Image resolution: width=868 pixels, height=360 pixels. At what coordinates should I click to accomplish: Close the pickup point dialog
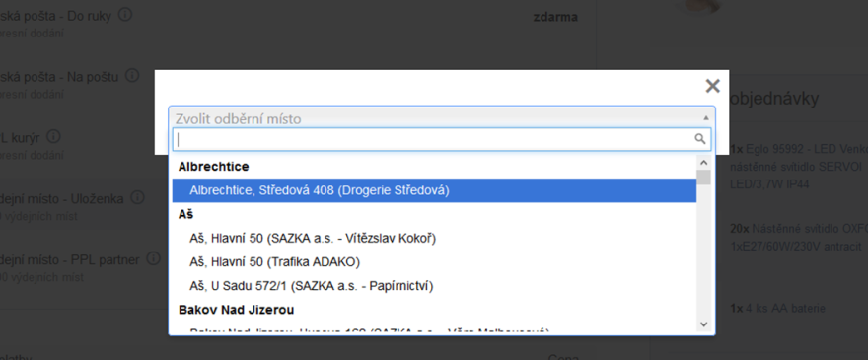(x=712, y=86)
